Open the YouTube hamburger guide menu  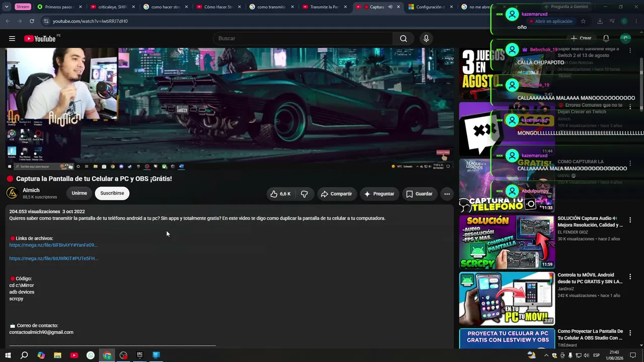click(x=12, y=39)
